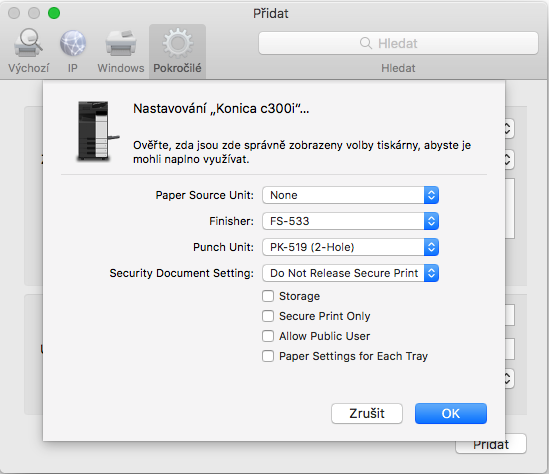This screenshot has width=549, height=474.
Task: Select the Pokročilé gear icon
Action: click(178, 43)
